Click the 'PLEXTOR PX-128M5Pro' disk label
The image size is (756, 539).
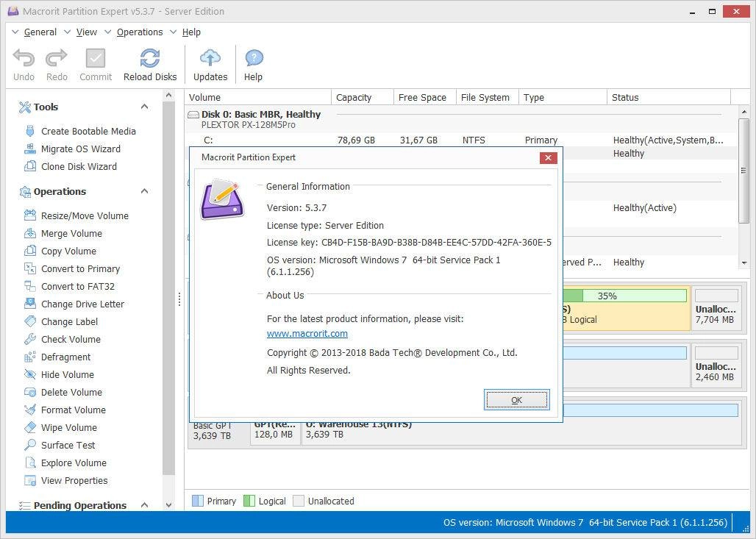[x=249, y=125]
